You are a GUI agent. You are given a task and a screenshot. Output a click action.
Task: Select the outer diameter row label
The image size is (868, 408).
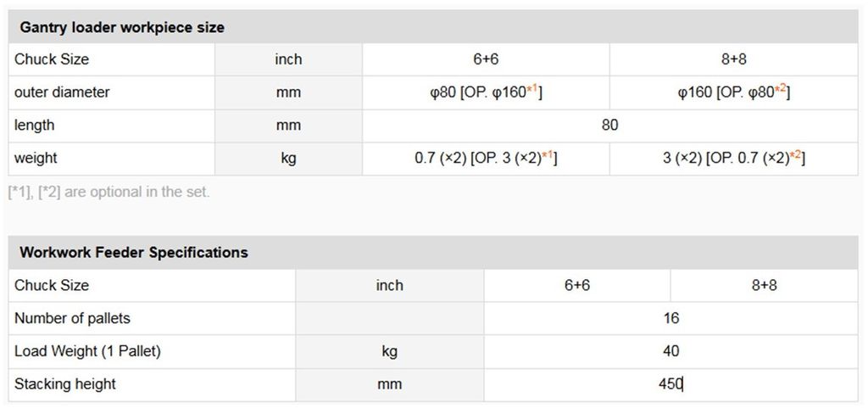point(62,92)
